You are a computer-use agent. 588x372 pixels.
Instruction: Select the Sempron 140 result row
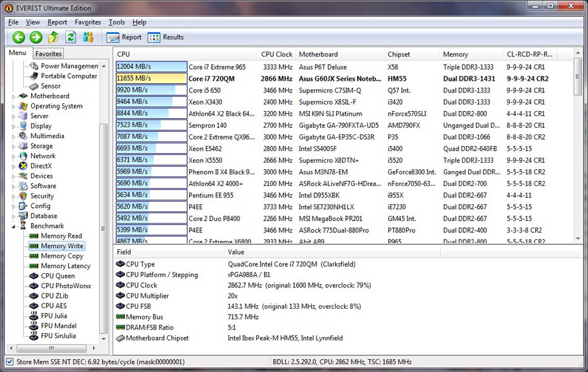(343, 125)
